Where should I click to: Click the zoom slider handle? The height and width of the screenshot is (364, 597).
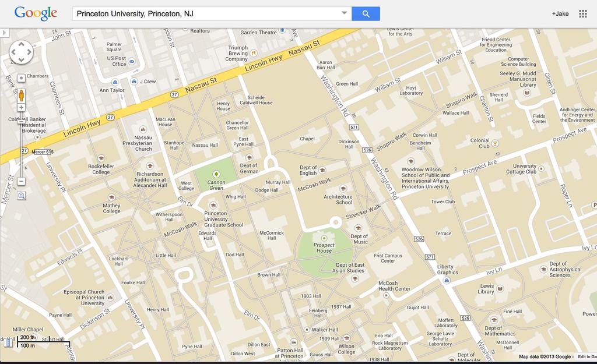[x=21, y=121]
